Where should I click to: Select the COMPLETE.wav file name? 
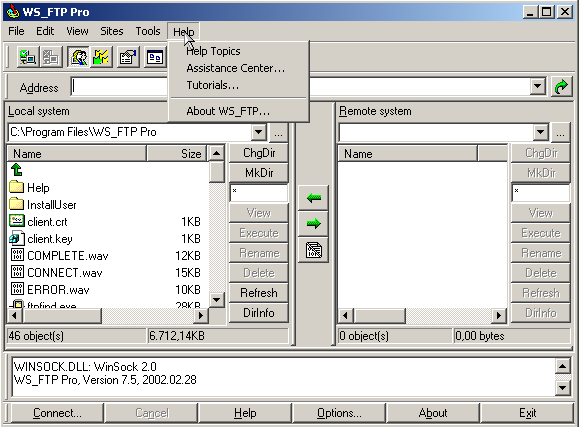pyautogui.click(x=68, y=256)
